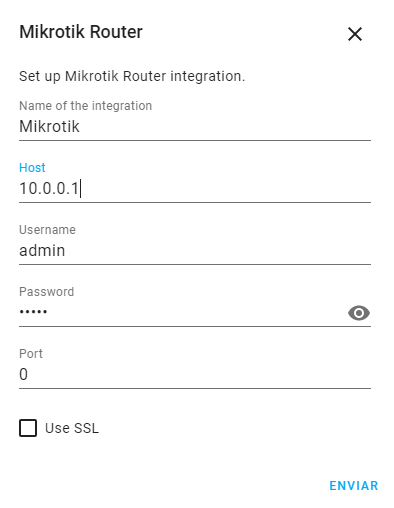Click the admin text in Username field
This screenshot has height=508, width=394.
click(42, 250)
